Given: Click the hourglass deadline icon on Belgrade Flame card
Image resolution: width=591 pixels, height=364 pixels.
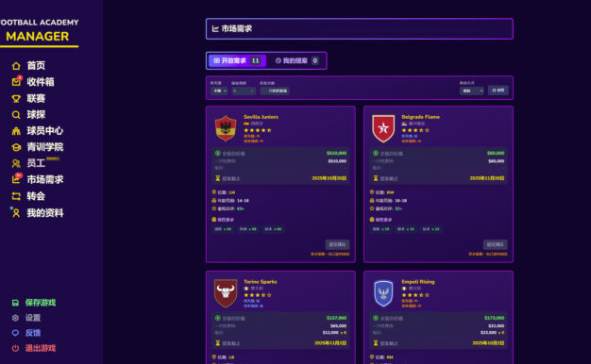Looking at the screenshot, I should click(376, 178).
